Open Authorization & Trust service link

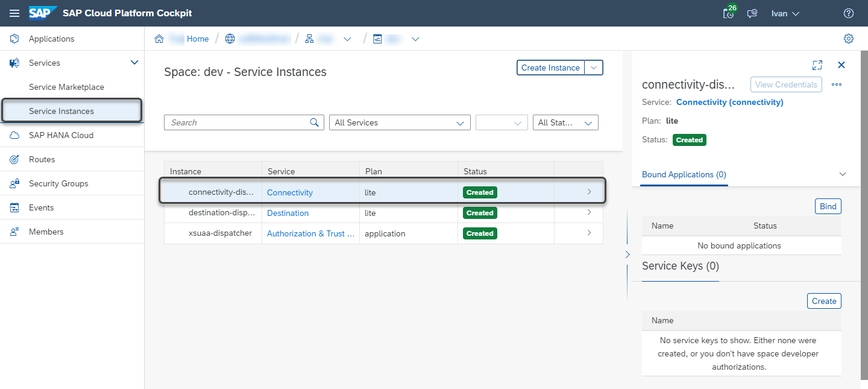310,233
